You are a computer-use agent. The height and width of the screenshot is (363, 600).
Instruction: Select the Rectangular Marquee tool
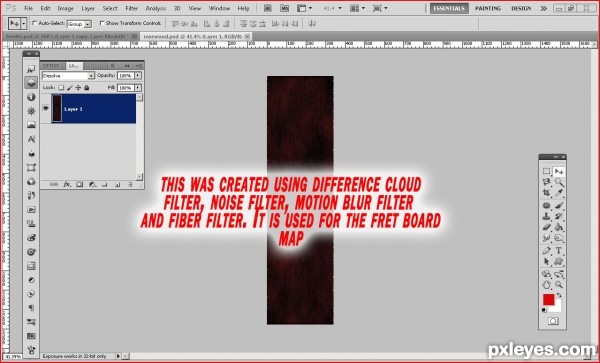tap(546, 171)
